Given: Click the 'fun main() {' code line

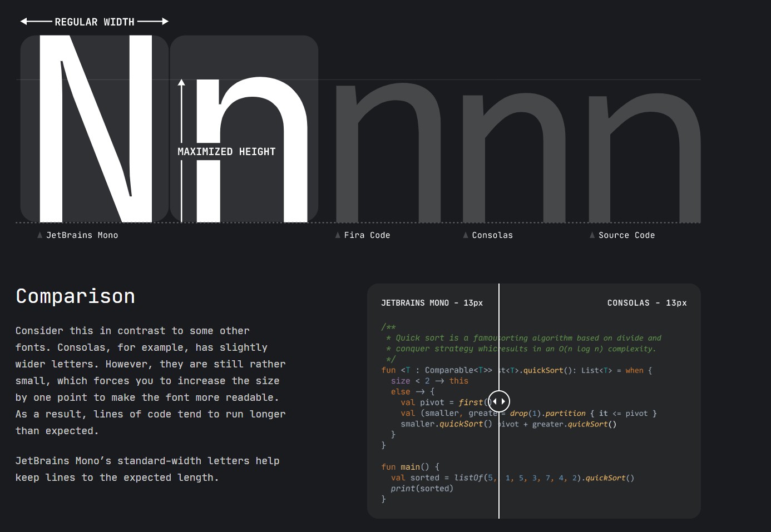Looking at the screenshot, I should [x=411, y=467].
